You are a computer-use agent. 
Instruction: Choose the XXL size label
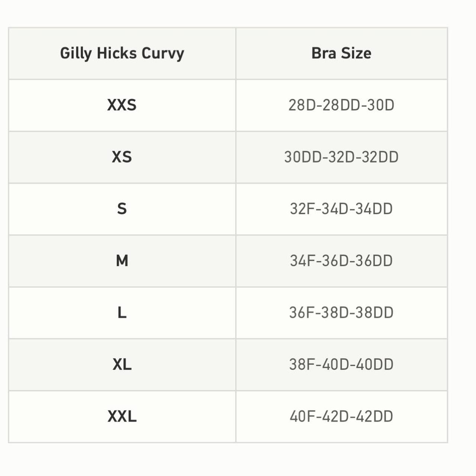(x=122, y=416)
